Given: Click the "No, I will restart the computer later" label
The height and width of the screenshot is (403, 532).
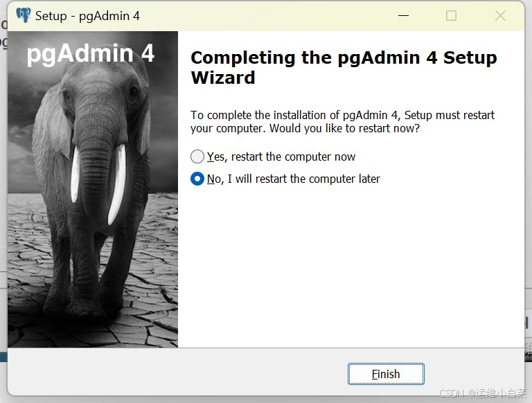Looking at the screenshot, I should [294, 179].
